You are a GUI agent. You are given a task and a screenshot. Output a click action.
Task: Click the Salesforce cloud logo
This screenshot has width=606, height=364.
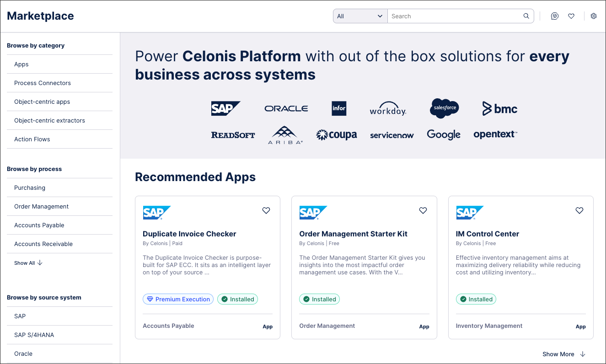tap(444, 108)
